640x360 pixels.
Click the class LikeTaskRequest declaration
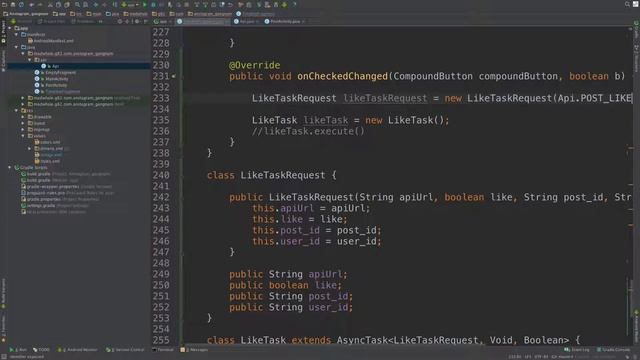tap(271, 176)
